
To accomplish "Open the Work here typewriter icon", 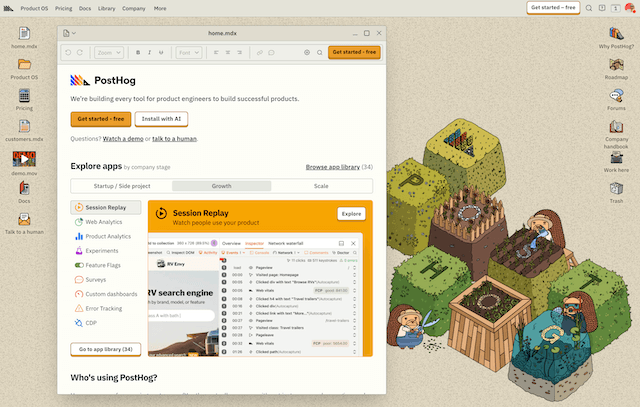I will tap(616, 158).
